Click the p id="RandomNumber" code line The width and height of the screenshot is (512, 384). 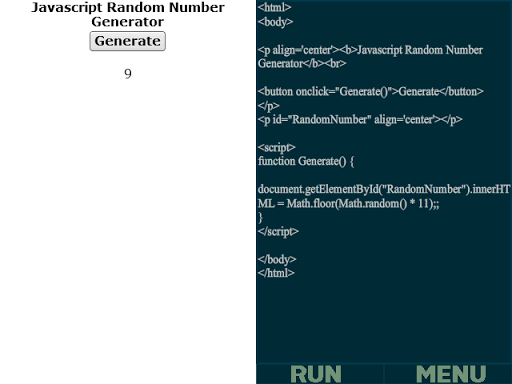tap(360, 119)
